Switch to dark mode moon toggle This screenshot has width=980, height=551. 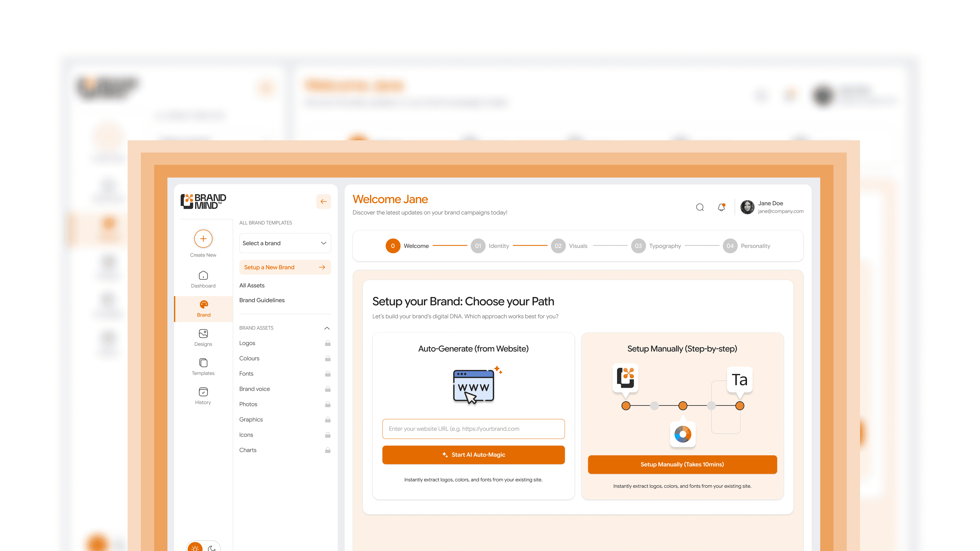tap(212, 548)
